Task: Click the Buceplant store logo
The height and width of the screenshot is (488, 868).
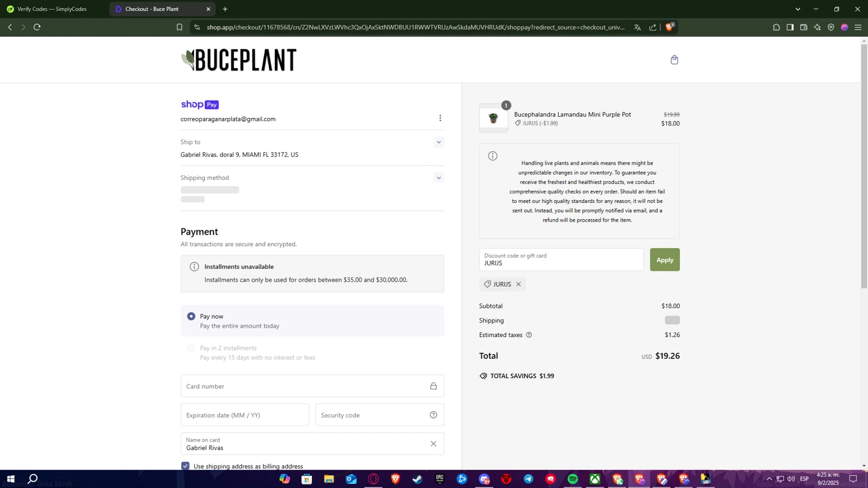Action: (x=239, y=60)
